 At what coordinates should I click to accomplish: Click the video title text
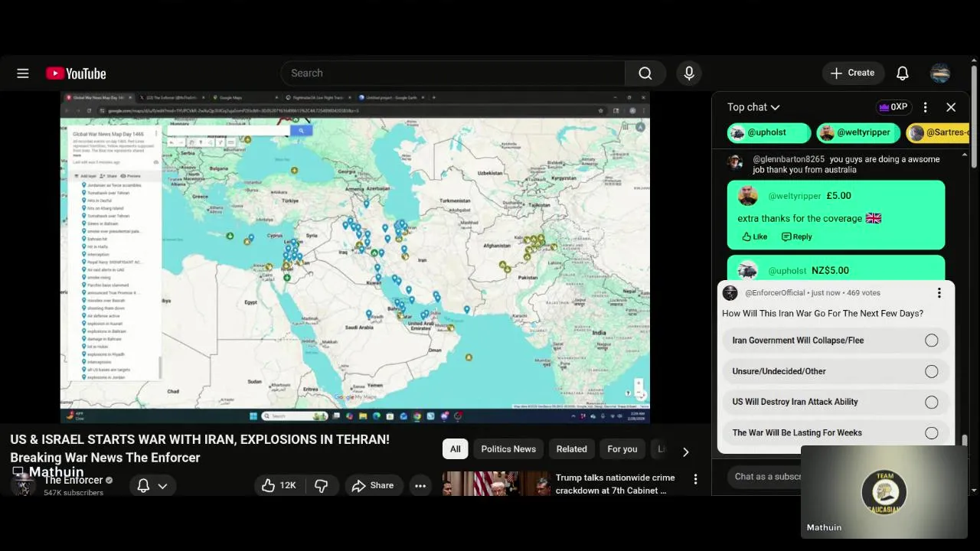coord(200,448)
